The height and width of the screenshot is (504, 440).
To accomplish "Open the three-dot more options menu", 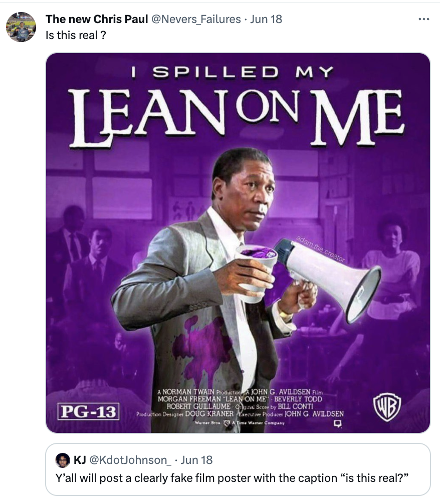I will (423, 19).
